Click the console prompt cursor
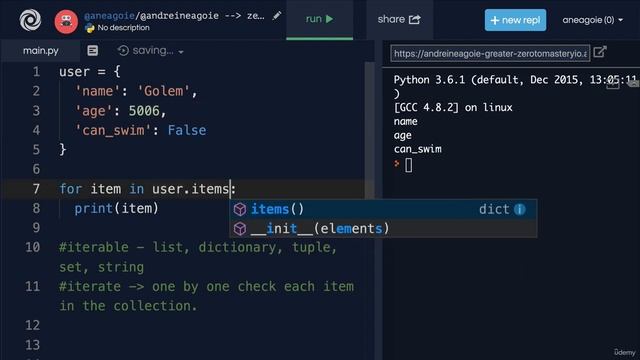This screenshot has width=640, height=360. coord(408,165)
